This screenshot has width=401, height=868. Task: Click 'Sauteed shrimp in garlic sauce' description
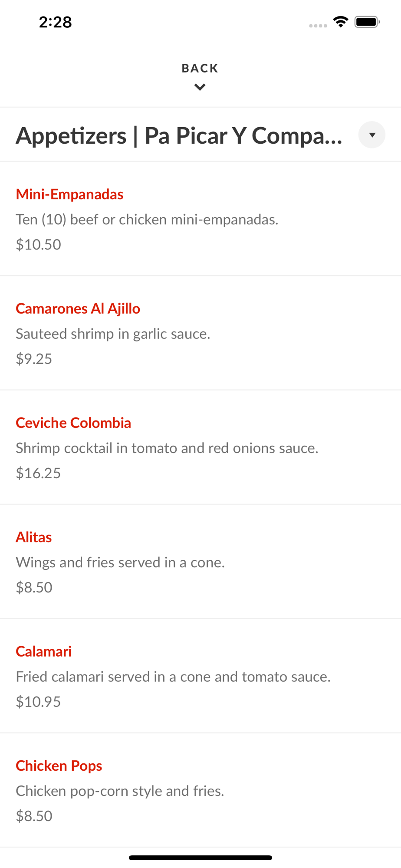113,334
